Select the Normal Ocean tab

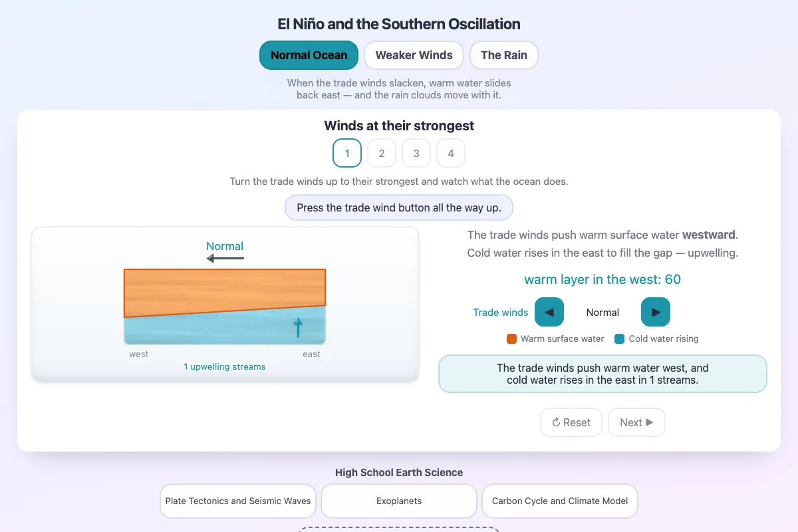click(x=309, y=55)
